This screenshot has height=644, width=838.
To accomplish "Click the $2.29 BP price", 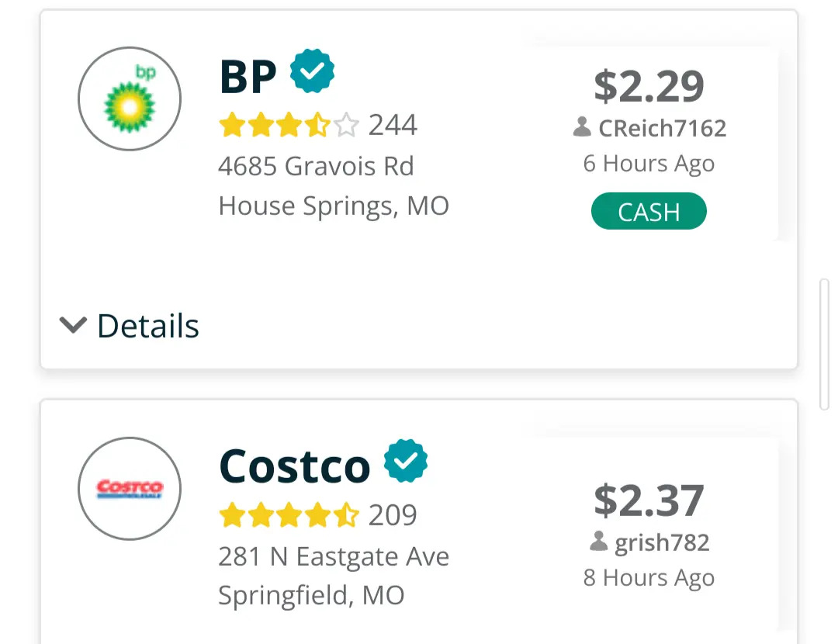I will point(649,86).
